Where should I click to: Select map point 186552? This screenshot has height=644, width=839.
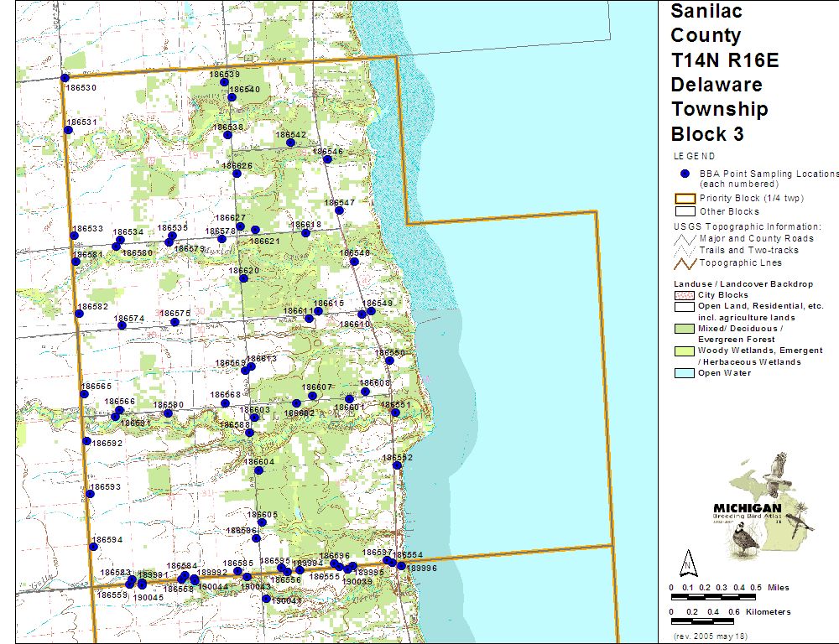pyautogui.click(x=396, y=465)
